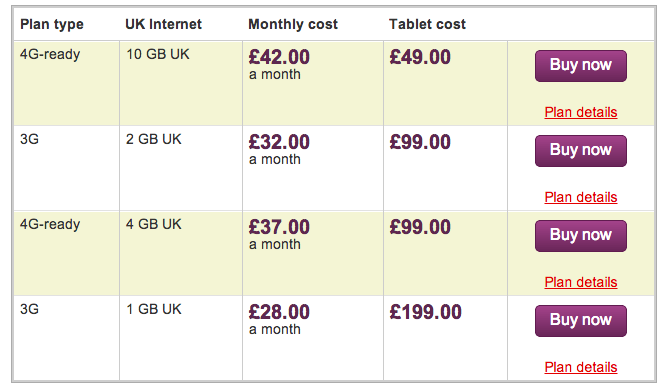Open Plan details for 10 GB plan
664x386 pixels.
(581, 112)
